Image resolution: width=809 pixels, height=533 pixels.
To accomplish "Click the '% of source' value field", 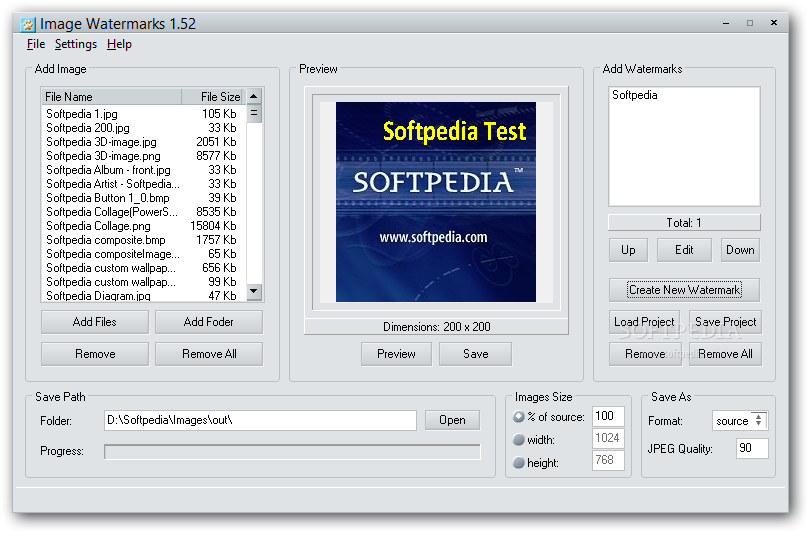I will click(x=608, y=416).
